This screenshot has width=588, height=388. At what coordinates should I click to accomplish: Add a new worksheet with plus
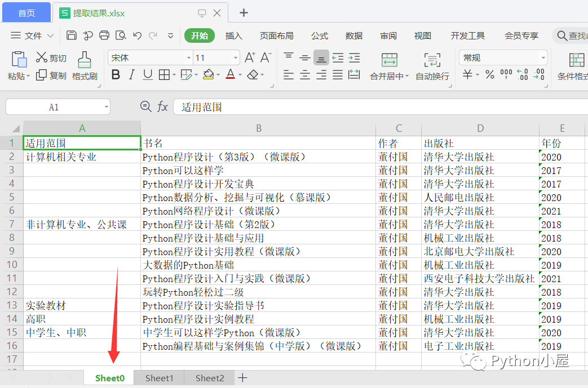click(x=242, y=378)
